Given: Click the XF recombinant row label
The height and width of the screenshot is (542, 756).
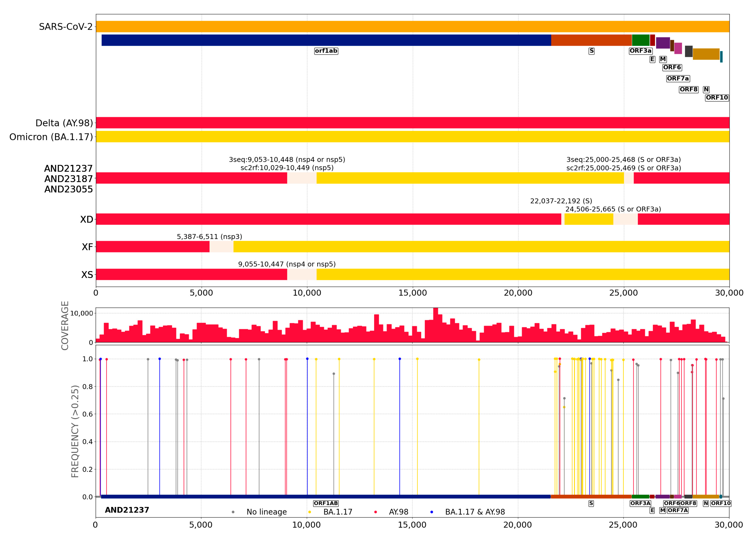Looking at the screenshot, I should [x=87, y=247].
